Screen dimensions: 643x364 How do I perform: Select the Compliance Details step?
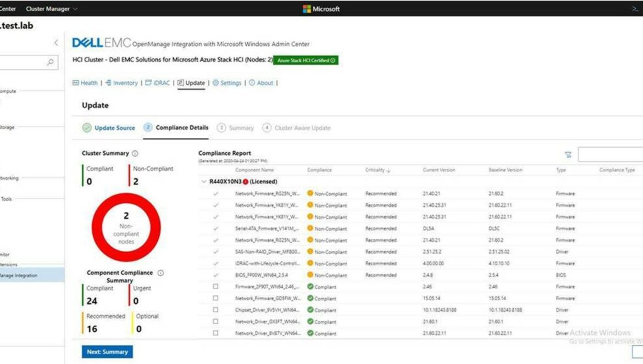click(176, 128)
